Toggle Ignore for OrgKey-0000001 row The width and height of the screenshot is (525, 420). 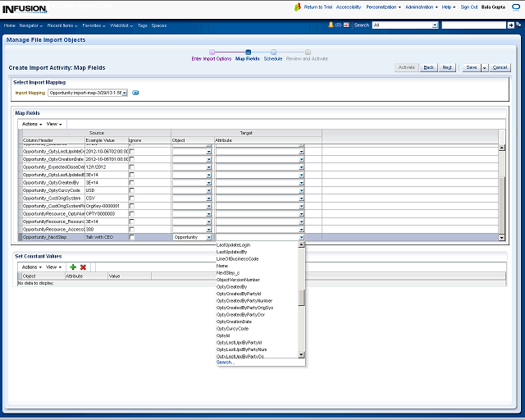coord(132,206)
